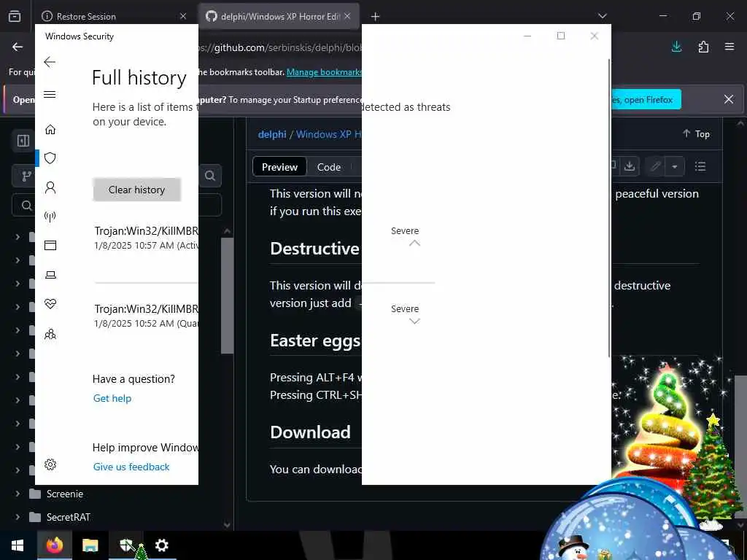Dismiss Firefox startup notification bar

(729, 99)
